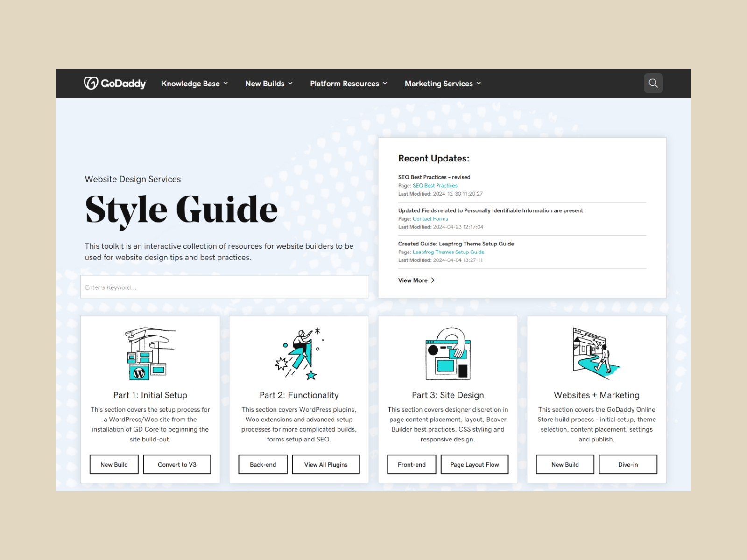747x560 pixels.
Task: Click the Websites + Marketing illustration
Action: 597,353
